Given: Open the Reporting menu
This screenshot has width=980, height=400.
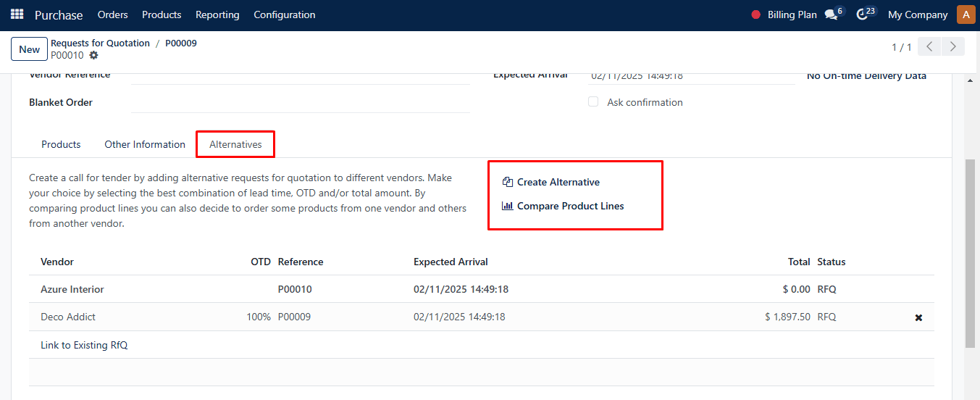Looking at the screenshot, I should (217, 14).
